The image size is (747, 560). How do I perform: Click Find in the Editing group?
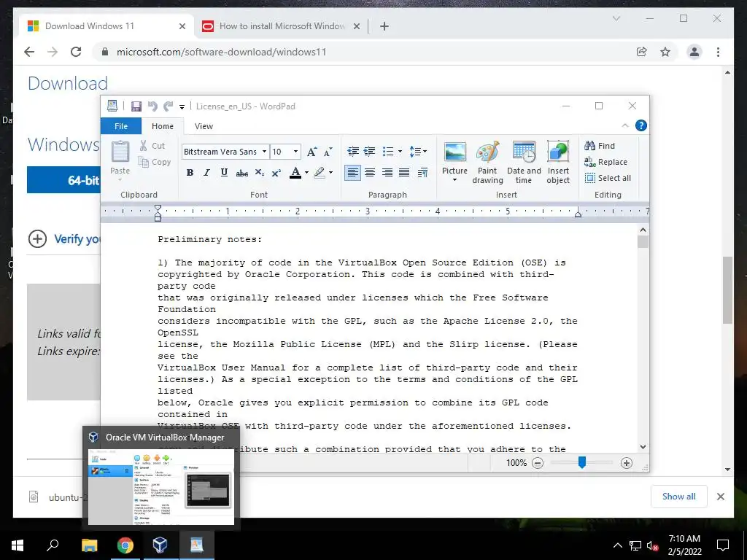pos(600,146)
